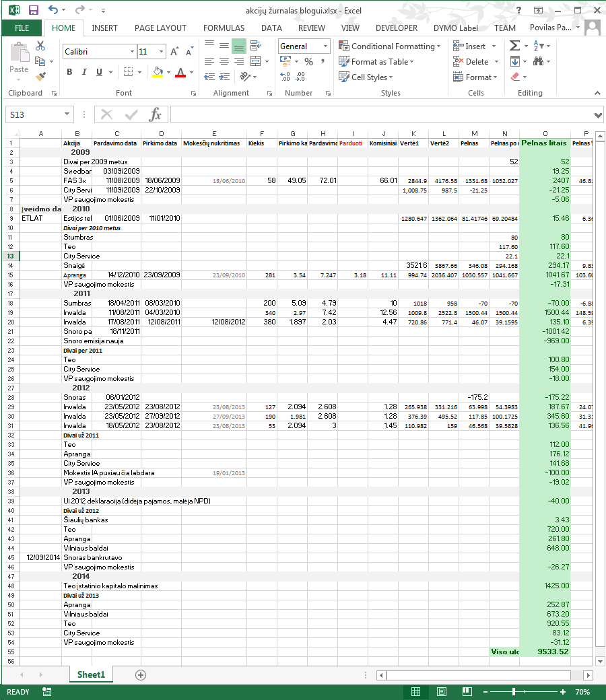Switch to the INSERT tab
This screenshot has height=700, width=606.
tap(104, 28)
